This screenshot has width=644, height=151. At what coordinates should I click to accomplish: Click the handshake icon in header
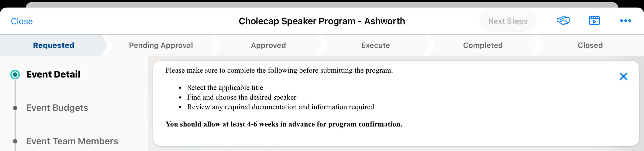point(563,21)
